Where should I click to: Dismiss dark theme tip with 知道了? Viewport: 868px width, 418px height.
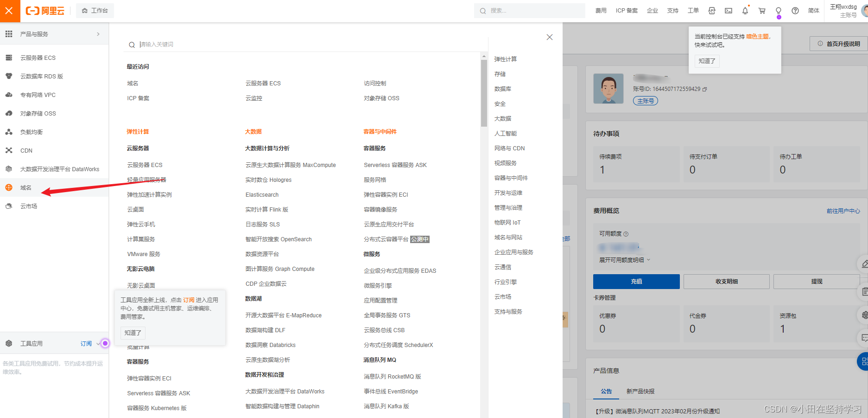click(x=707, y=61)
